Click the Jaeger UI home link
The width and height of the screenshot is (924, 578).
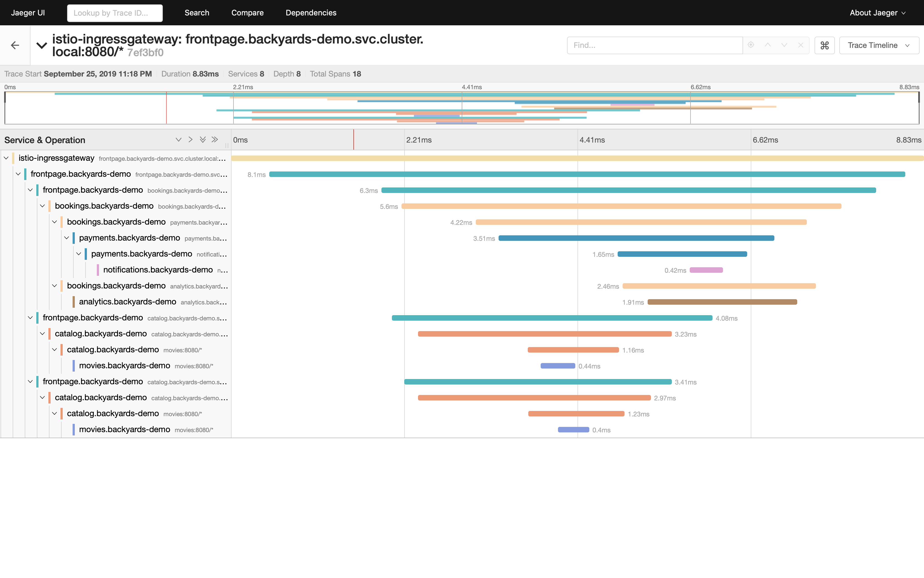click(28, 13)
